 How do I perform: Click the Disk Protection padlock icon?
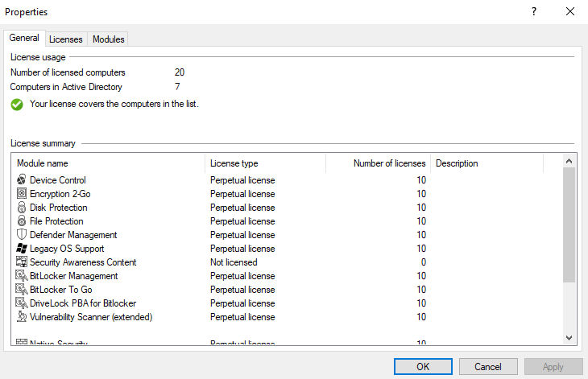tap(22, 208)
